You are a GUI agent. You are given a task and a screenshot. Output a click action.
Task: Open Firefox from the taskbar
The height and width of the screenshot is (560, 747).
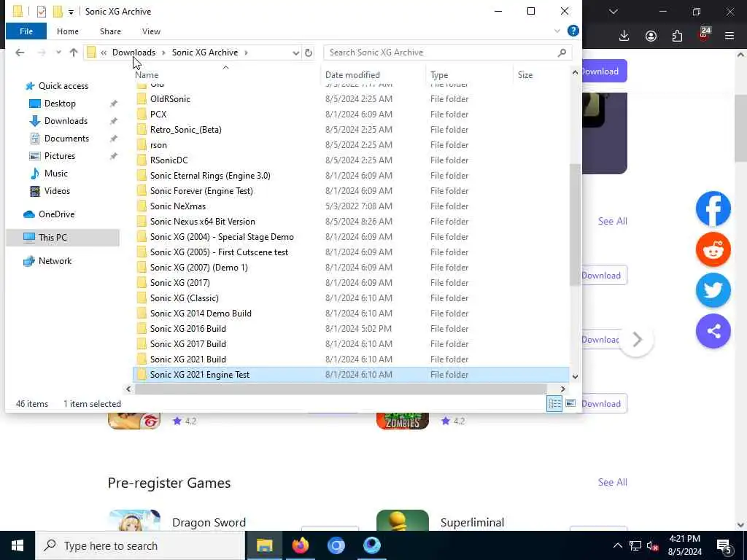pos(300,545)
